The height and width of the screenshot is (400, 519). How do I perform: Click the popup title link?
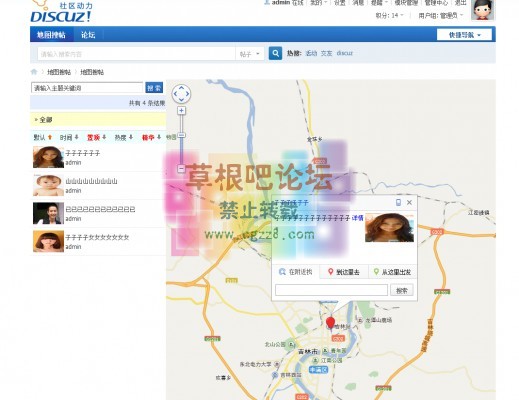(x=291, y=203)
